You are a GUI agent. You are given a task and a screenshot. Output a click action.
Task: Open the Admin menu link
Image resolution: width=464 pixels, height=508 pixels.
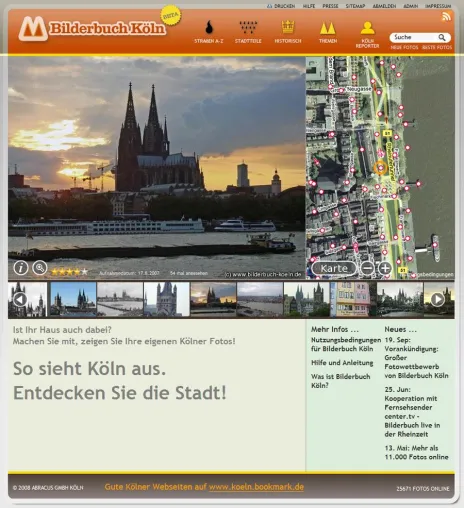(x=410, y=6)
